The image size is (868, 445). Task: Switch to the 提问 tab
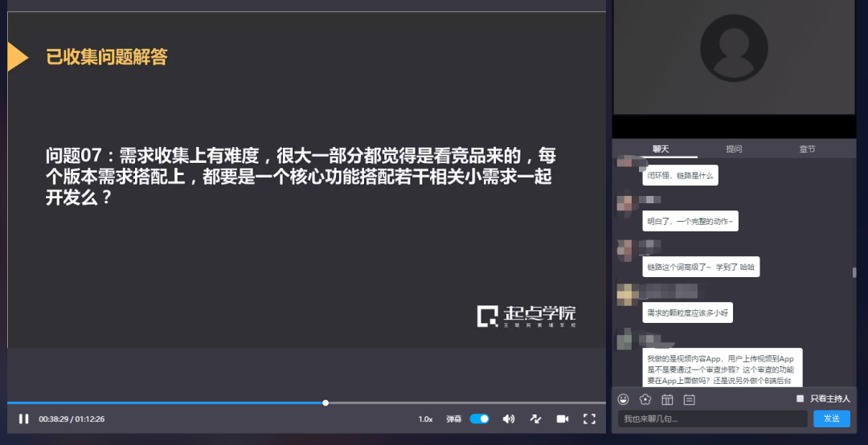[x=734, y=149]
